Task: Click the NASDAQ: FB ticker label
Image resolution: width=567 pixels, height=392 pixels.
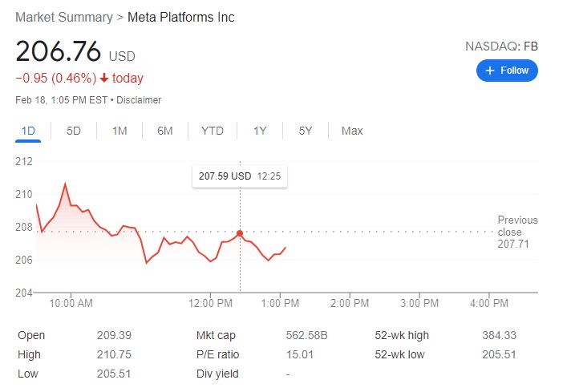Action: [x=501, y=46]
